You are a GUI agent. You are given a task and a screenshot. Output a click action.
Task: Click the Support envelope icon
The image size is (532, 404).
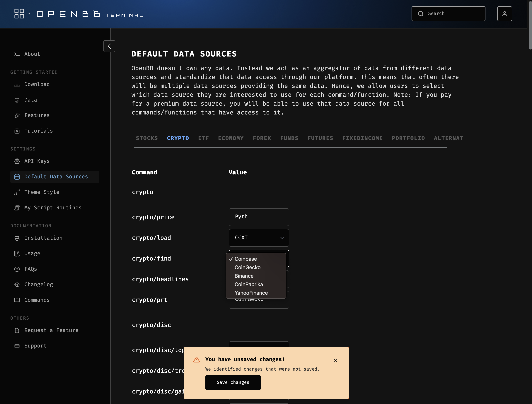[x=17, y=346]
